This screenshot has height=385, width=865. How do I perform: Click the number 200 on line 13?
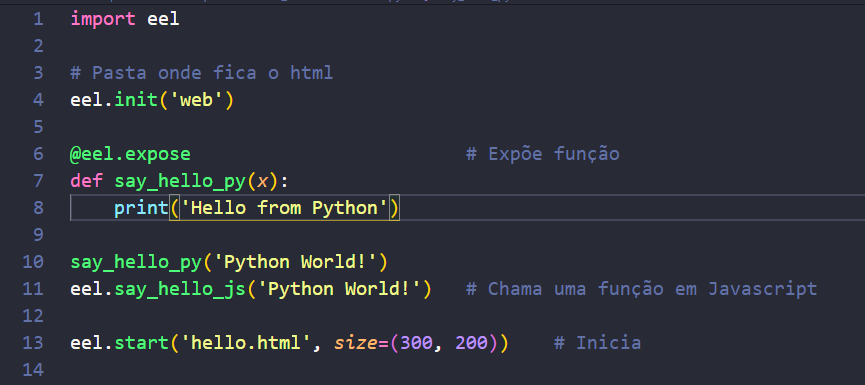(x=472, y=343)
